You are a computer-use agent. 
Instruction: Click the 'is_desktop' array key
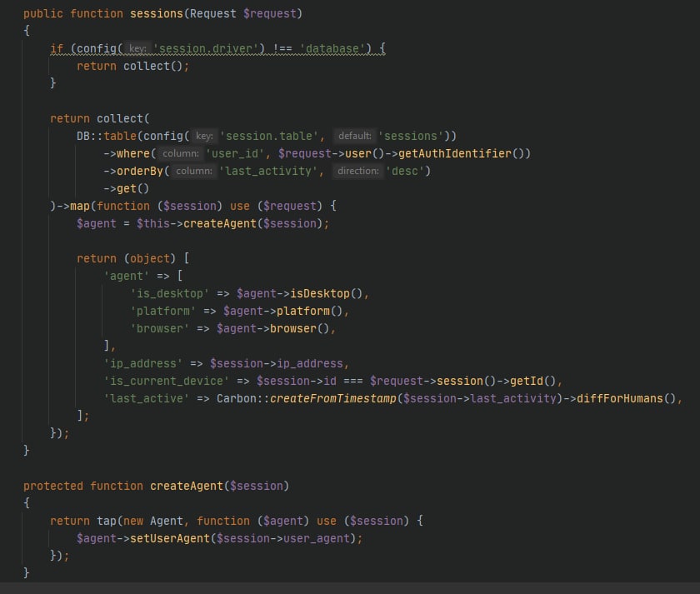[170, 293]
